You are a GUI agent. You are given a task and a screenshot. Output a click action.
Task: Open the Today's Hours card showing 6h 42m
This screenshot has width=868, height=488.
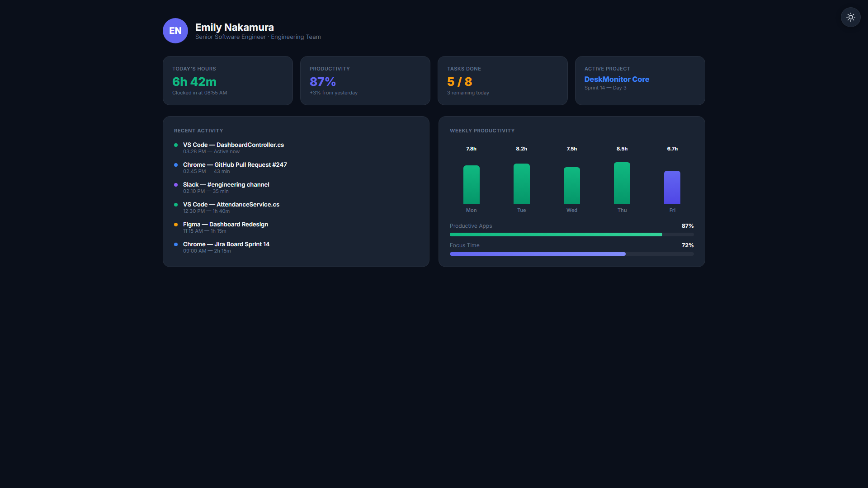228,81
